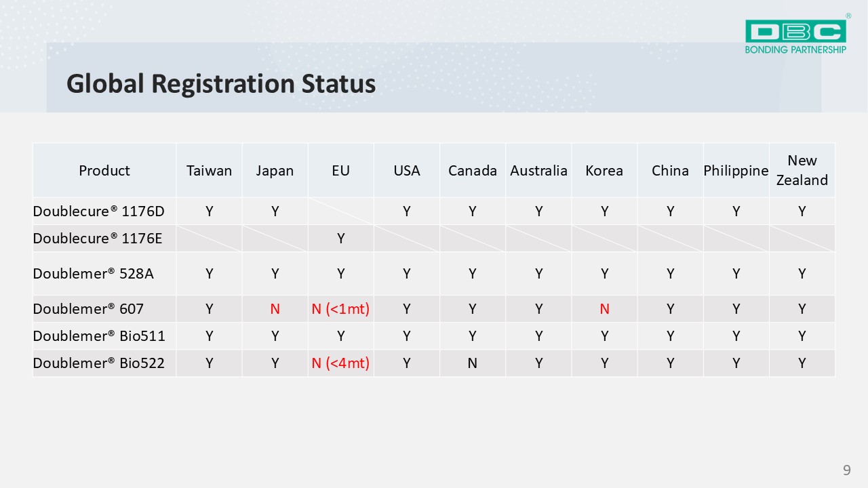Viewport: 868px width, 488px height.
Task: Select the red N under Korea
Action: (x=604, y=309)
